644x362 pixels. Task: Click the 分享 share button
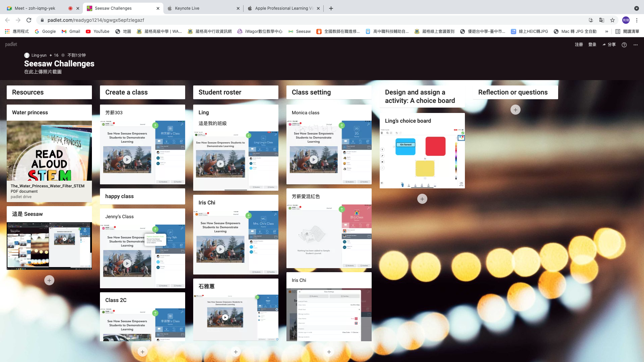(609, 45)
